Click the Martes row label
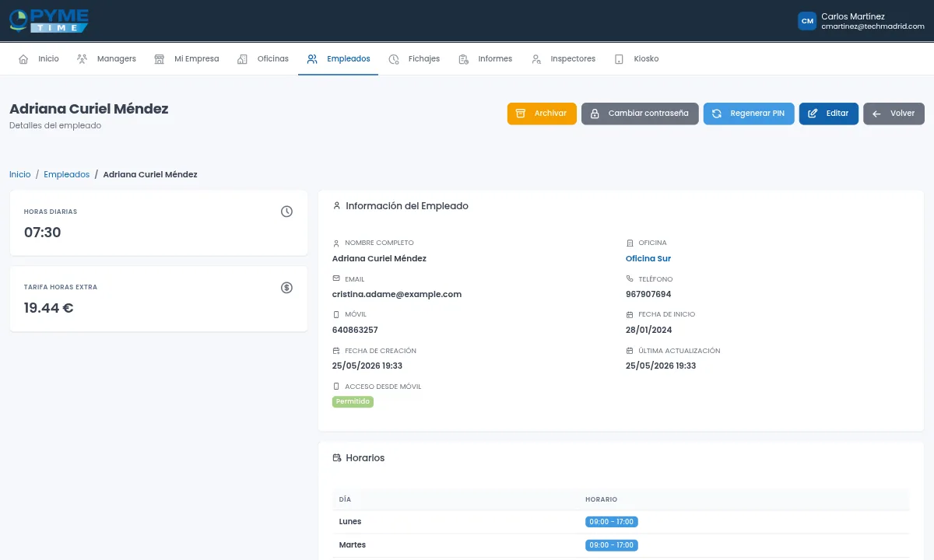 pyautogui.click(x=353, y=545)
